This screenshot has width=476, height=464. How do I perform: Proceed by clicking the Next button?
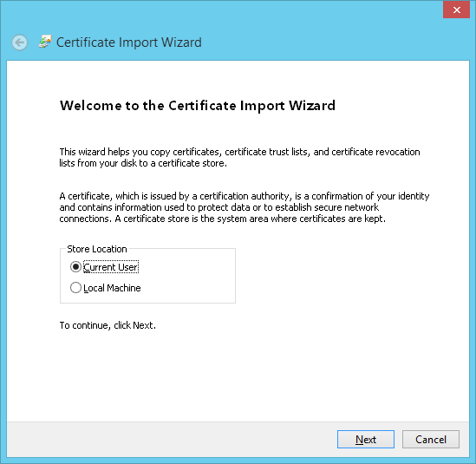[366, 439]
